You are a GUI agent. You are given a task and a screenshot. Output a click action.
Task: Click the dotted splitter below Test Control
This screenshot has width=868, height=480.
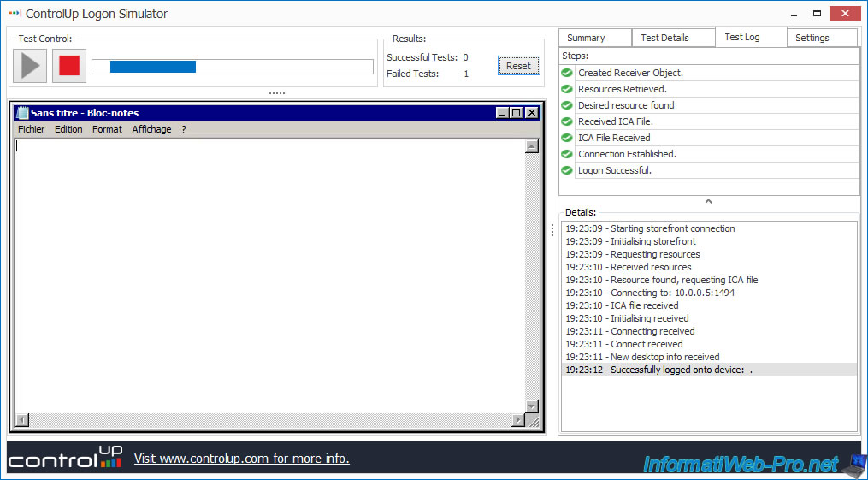pos(277,93)
